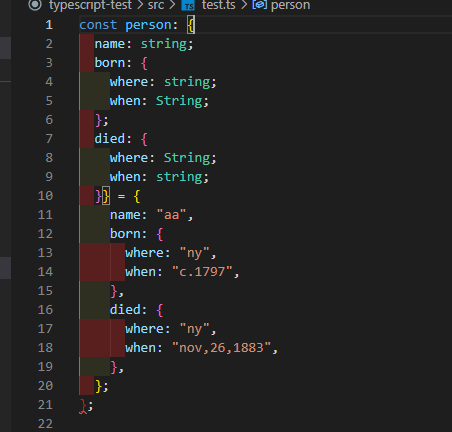Click 'where: string;' on line 4

163,82
